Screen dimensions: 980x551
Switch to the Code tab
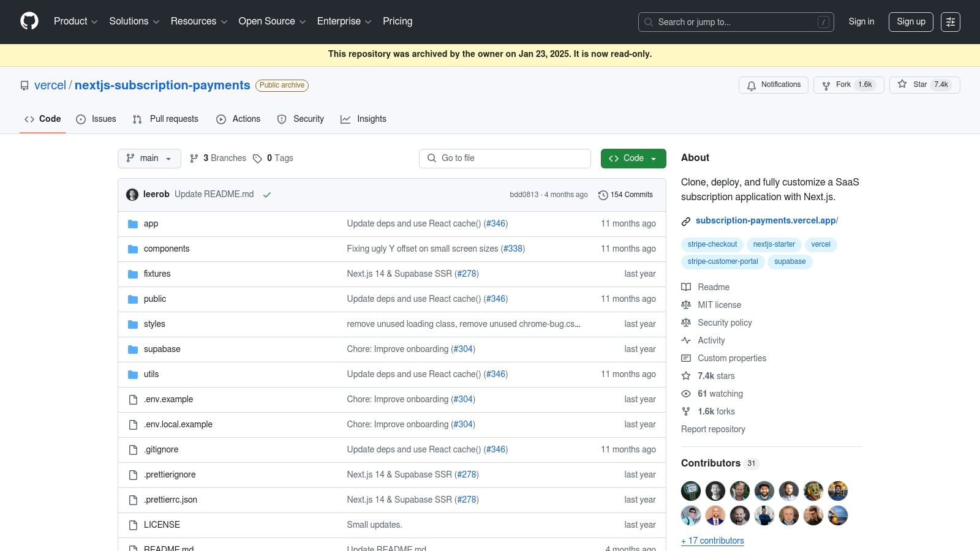click(x=42, y=119)
